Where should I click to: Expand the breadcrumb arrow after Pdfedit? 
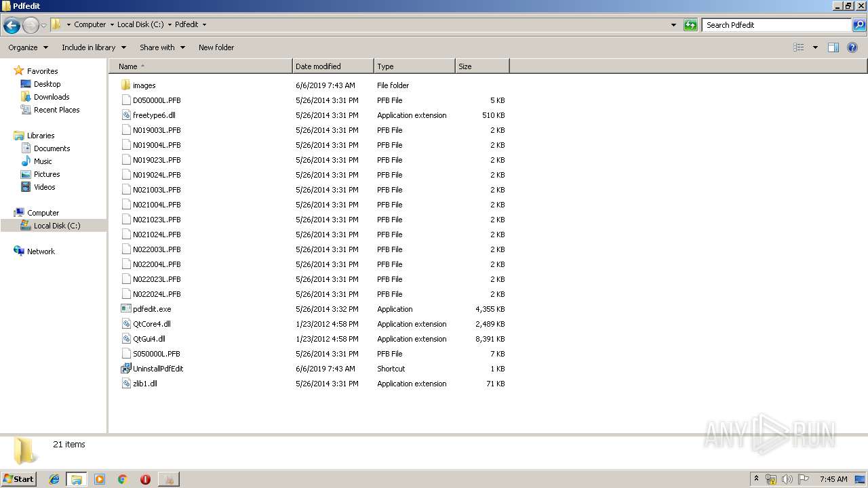click(204, 25)
